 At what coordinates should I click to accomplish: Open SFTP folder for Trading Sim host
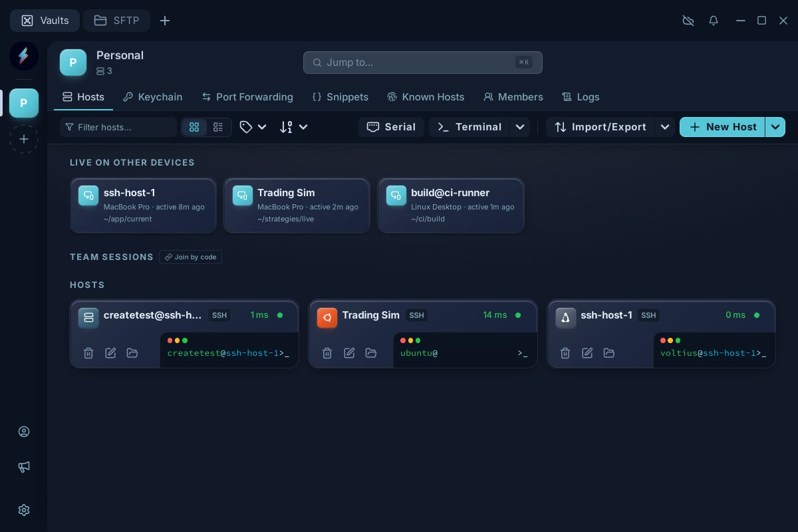tap(371, 353)
